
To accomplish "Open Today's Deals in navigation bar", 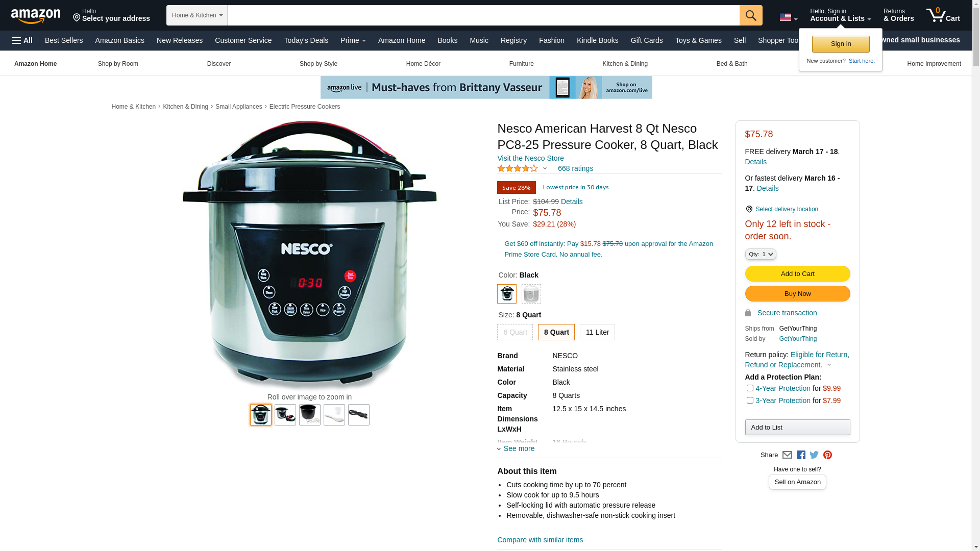I will (x=306, y=40).
